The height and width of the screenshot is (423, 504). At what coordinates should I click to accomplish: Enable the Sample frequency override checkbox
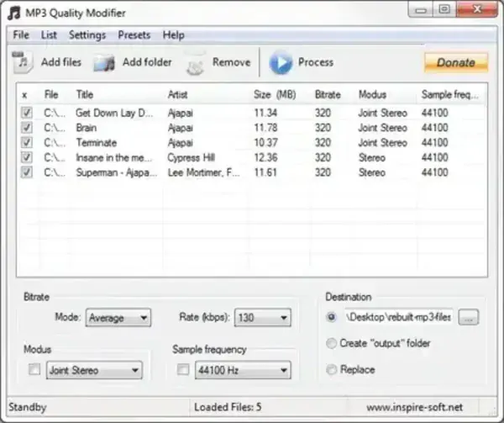[183, 369]
